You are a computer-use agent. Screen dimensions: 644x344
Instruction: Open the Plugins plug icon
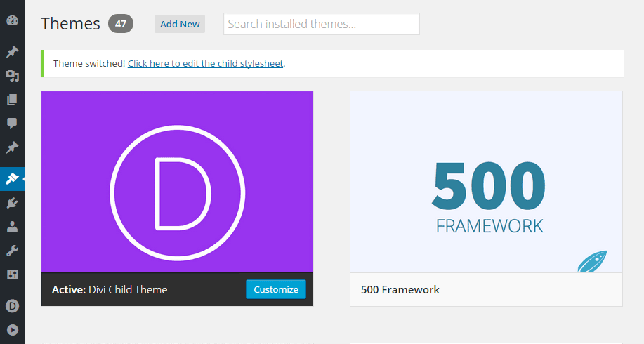(x=13, y=203)
